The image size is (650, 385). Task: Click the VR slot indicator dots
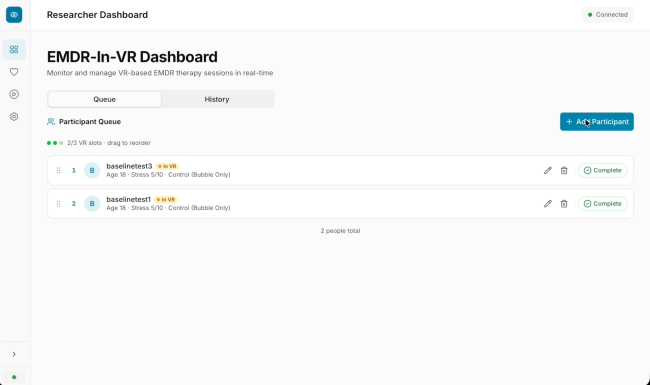(55, 143)
